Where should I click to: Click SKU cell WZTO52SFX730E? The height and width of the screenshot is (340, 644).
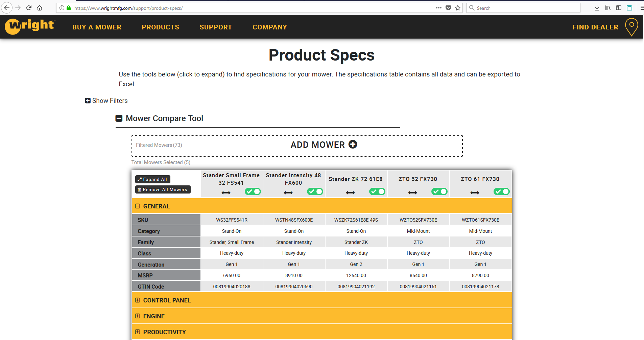(418, 220)
